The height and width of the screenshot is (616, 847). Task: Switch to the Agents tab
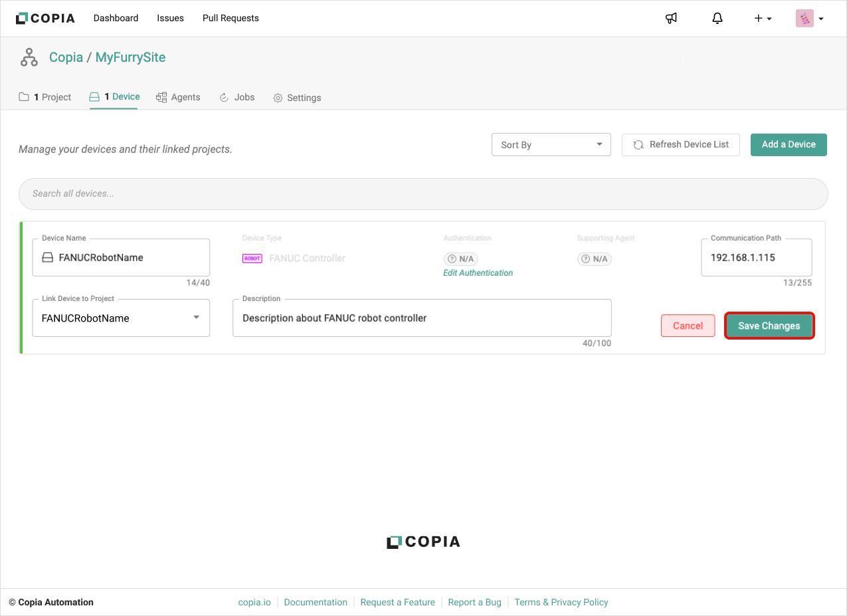(x=178, y=98)
